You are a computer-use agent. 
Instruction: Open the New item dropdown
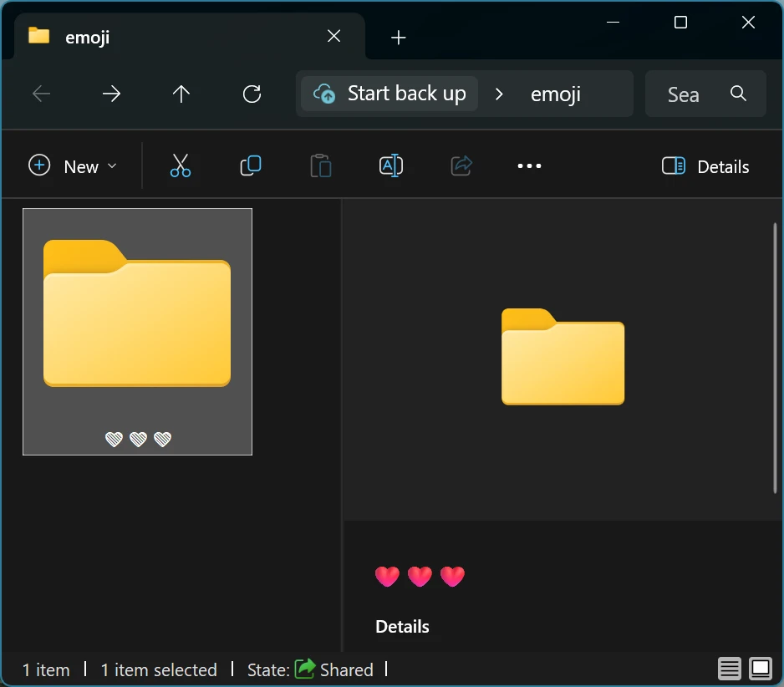click(74, 165)
